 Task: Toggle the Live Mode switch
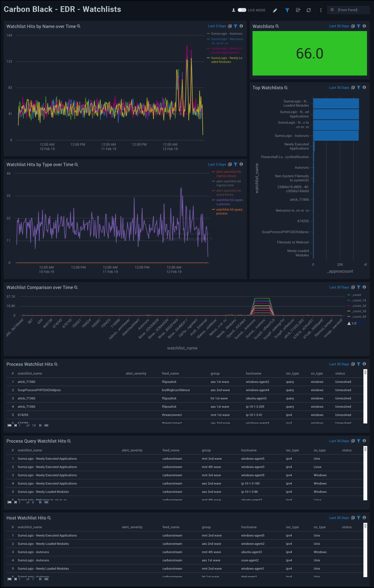pyautogui.click(x=242, y=10)
